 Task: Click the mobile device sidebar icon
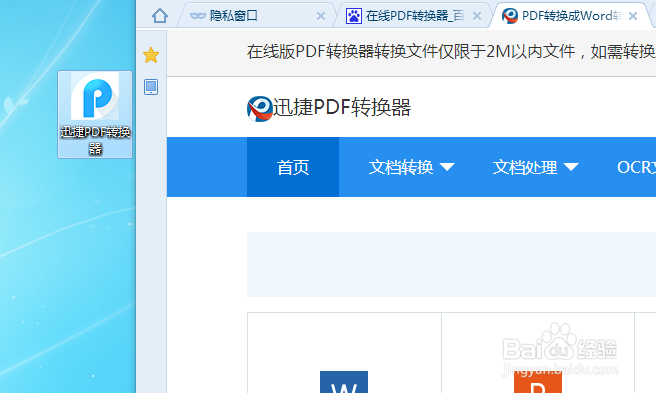[151, 87]
